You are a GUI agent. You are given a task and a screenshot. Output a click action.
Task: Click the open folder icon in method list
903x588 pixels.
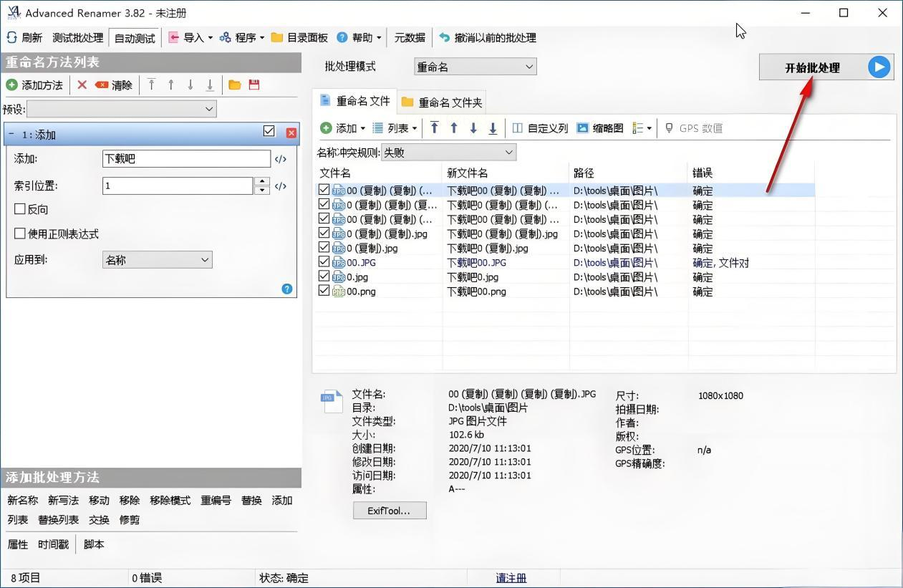234,85
